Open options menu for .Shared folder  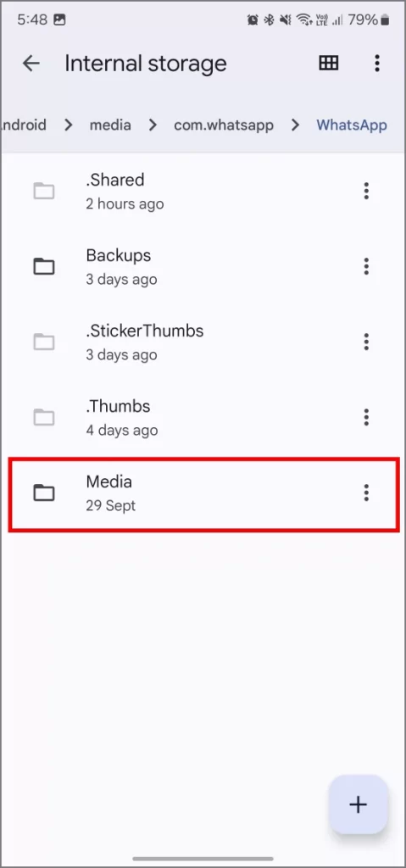click(365, 191)
